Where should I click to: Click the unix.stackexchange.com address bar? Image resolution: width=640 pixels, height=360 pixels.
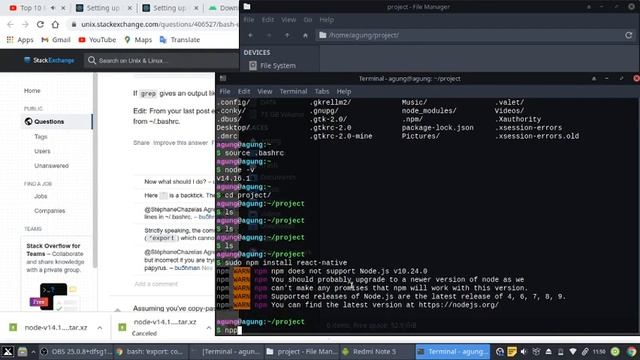coord(155,24)
